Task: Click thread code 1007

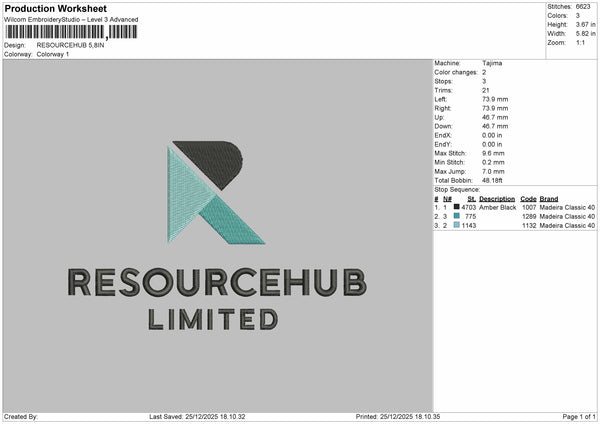Action: (529, 207)
